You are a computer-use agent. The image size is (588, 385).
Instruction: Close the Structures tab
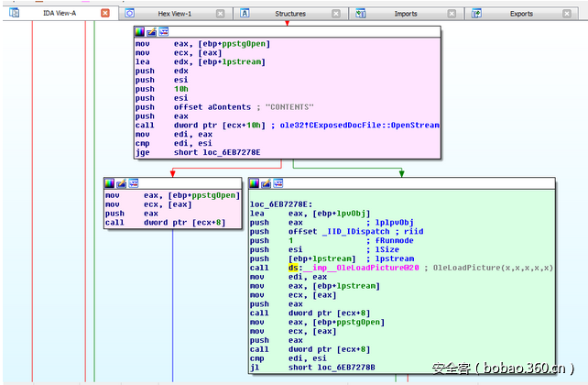(336, 14)
